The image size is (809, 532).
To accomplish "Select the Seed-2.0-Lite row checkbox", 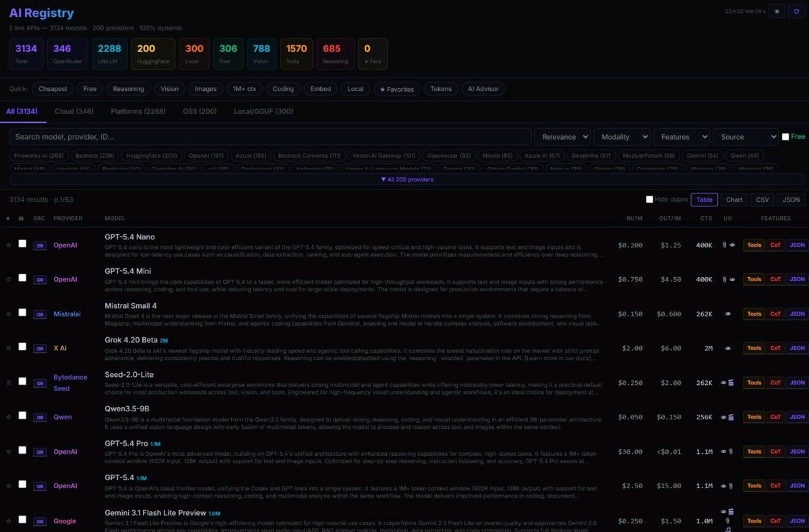I will (22, 381).
